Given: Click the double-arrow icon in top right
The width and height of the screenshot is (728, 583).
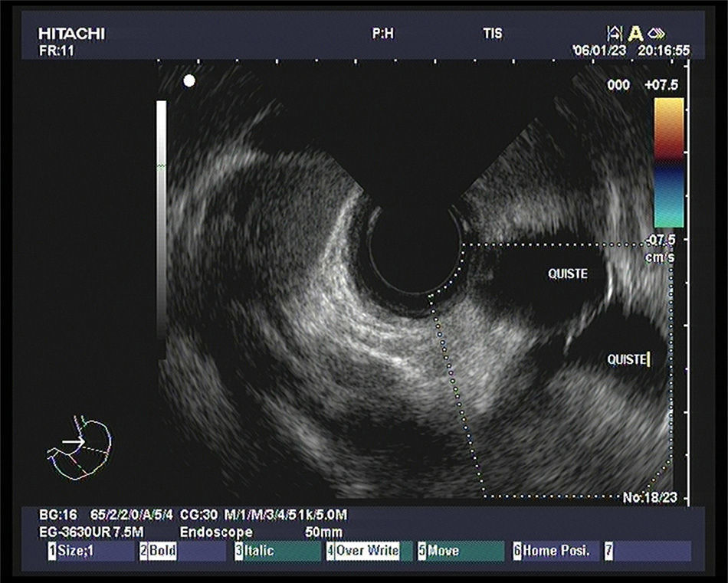Looking at the screenshot, I should [656, 33].
